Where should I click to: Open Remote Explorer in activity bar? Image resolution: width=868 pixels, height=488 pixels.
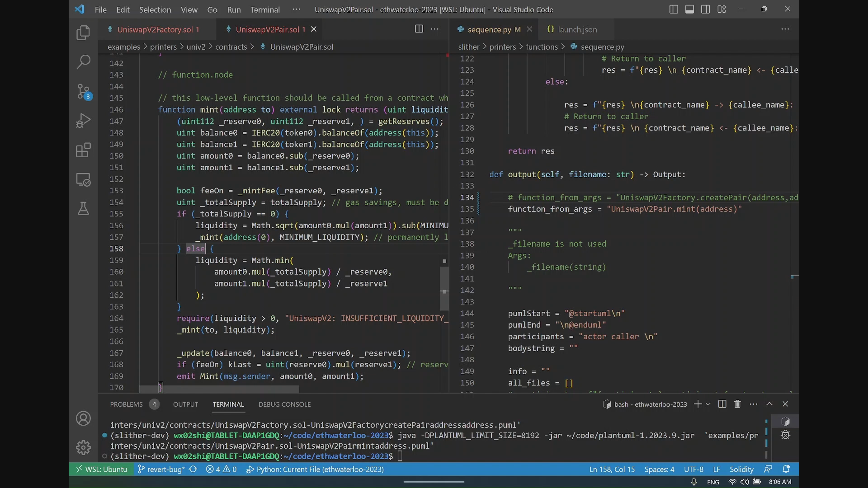coord(83,179)
